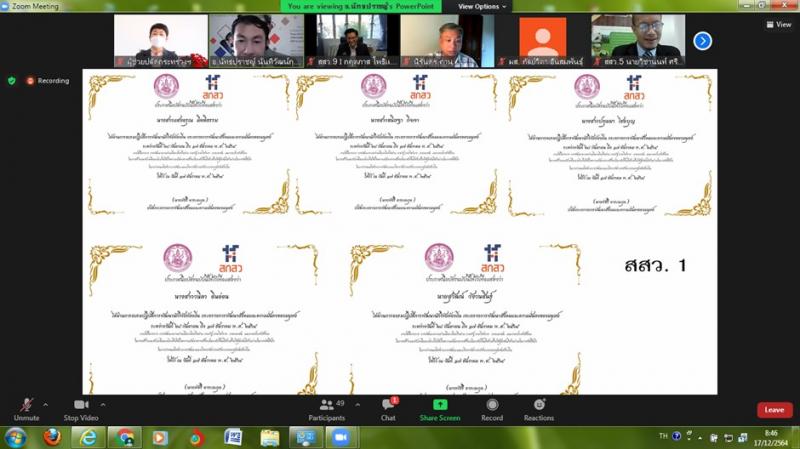Show next participant thumbnails with blue arrow
This screenshot has height=449, width=800.
(703, 41)
